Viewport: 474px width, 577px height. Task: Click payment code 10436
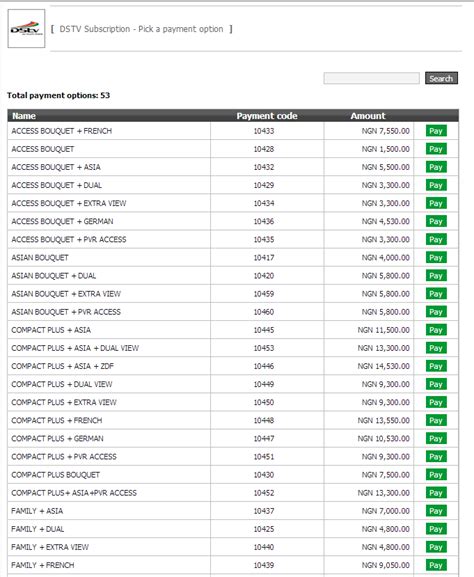pyautogui.click(x=264, y=221)
